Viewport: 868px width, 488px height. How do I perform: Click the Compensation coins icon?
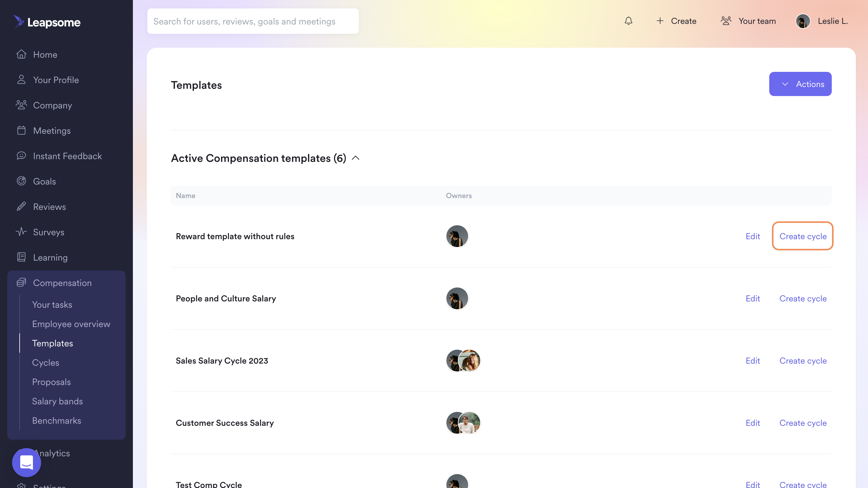coord(21,282)
